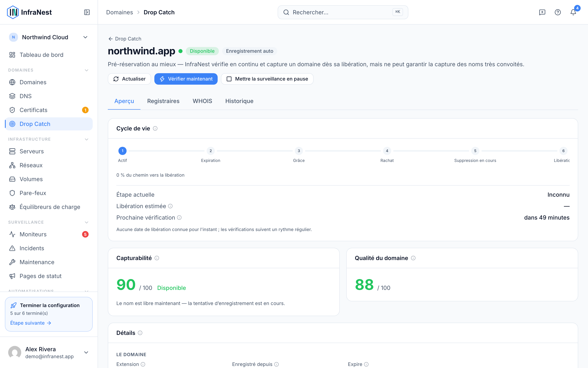Click the Pages de statut megaphone icon
Viewport: 588px width, 368px height.
coord(12,276)
